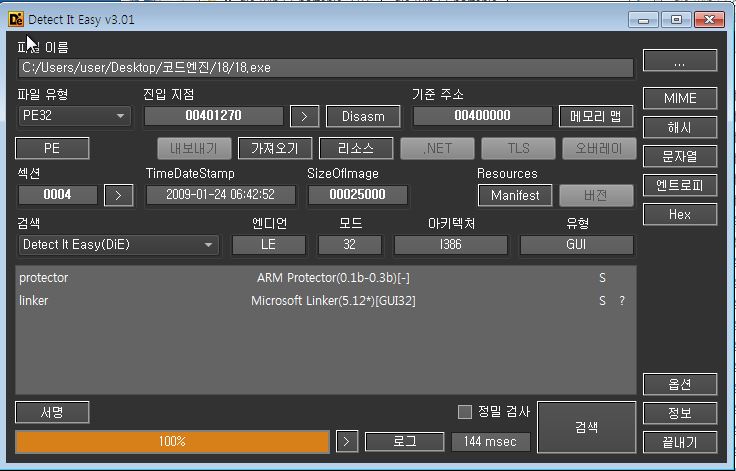Click the SizeOfImage field 00025000
The height and width of the screenshot is (471, 736).
pos(358,195)
